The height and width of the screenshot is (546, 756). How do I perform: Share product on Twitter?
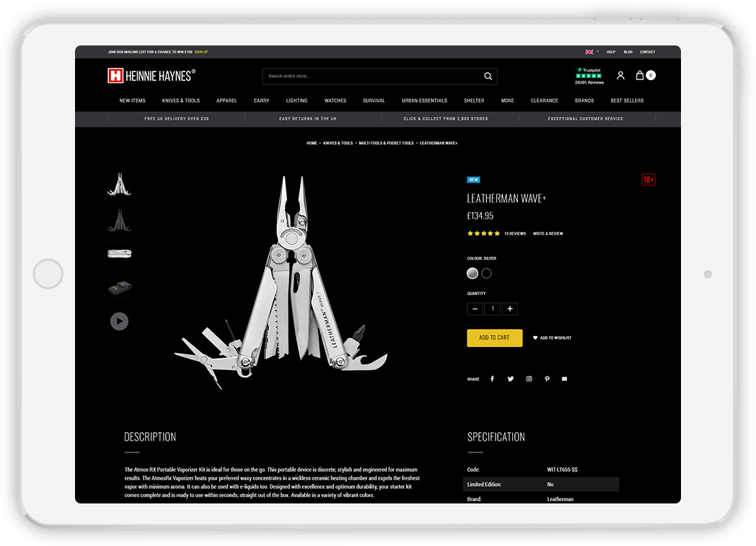pos(511,379)
